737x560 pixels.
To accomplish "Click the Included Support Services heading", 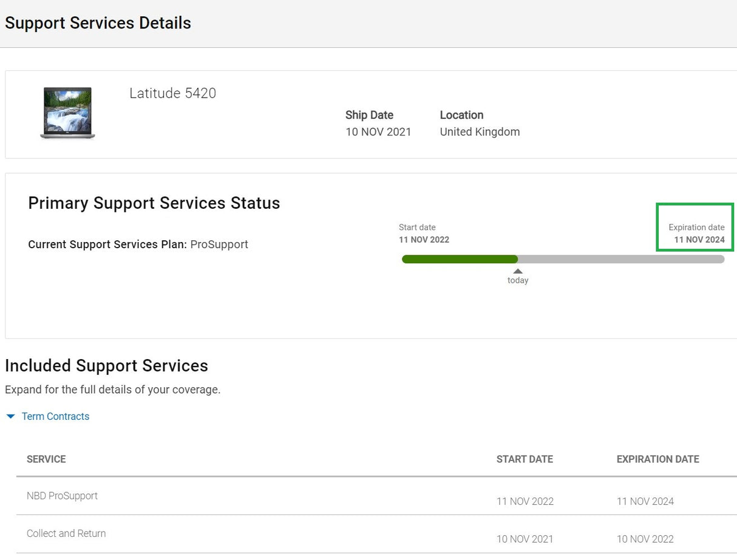I will (106, 366).
